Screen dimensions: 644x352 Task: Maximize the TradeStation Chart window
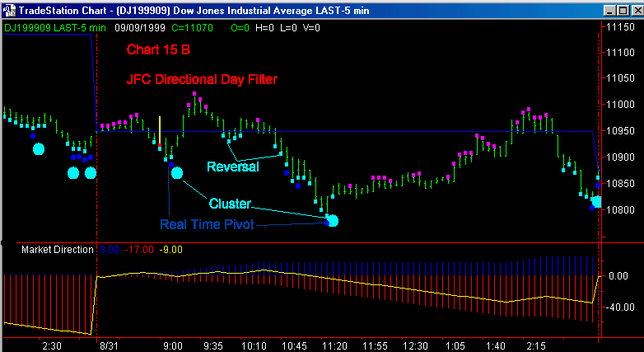coord(623,11)
